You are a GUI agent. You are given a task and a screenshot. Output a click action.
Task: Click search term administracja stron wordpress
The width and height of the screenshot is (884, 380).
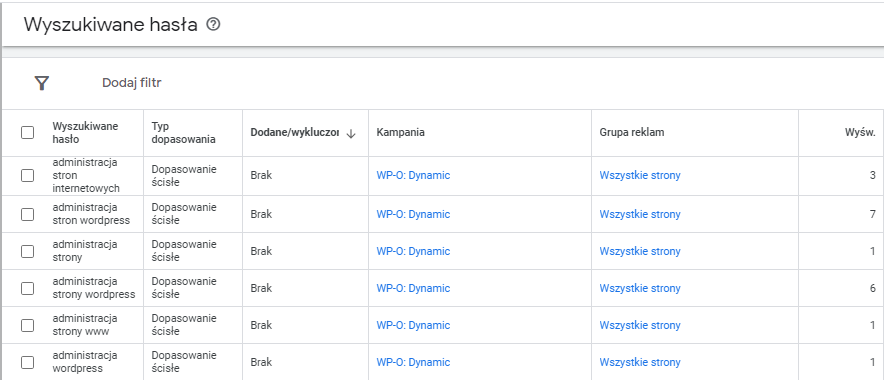91,214
